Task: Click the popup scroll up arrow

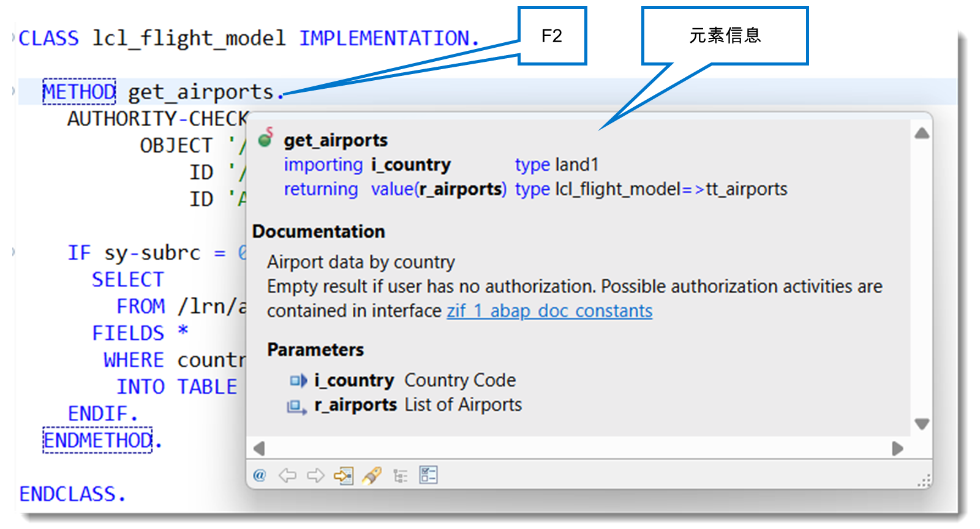Action: (922, 133)
